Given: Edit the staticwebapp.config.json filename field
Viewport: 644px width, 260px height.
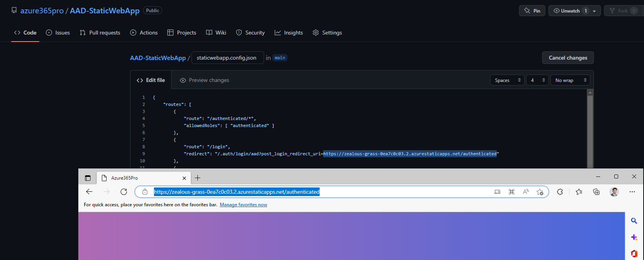Looking at the screenshot, I should tap(228, 58).
